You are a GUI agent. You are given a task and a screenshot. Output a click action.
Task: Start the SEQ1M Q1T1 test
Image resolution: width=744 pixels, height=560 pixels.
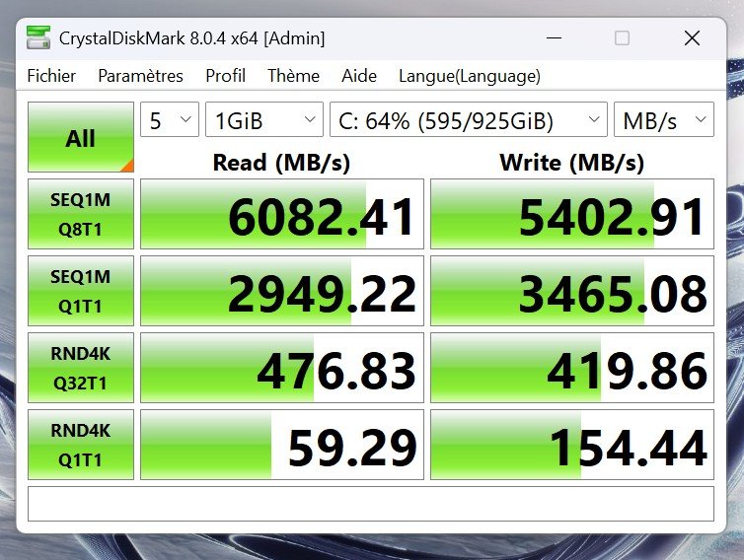coord(81,291)
